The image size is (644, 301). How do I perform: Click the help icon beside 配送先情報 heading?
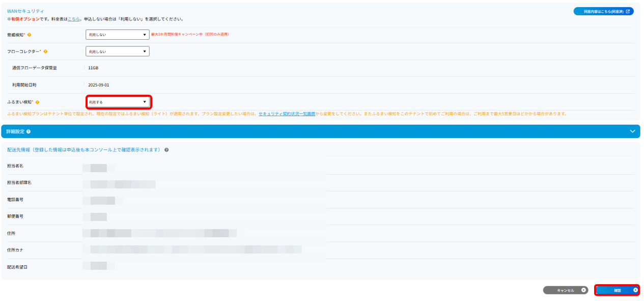click(167, 150)
